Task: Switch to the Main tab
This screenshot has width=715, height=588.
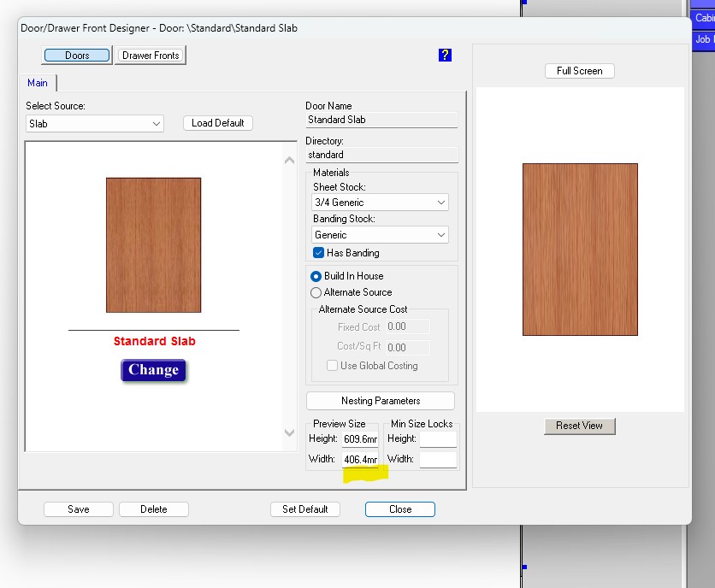Action: click(38, 83)
